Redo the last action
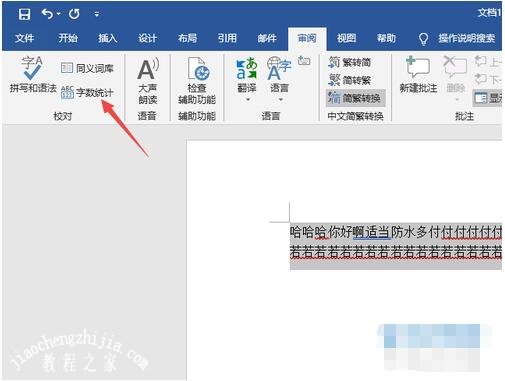Image resolution: width=505 pixels, height=381 pixels. tap(74, 14)
